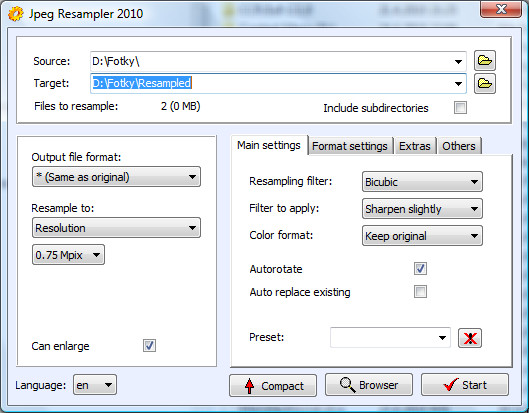
Task: Open the Extras tab
Action: [x=415, y=146]
